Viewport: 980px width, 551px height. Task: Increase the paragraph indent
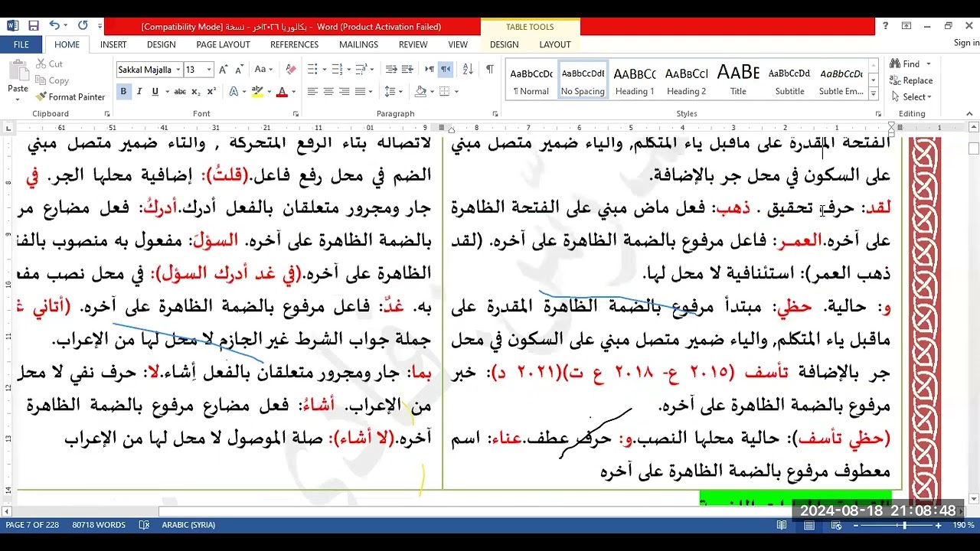point(407,70)
